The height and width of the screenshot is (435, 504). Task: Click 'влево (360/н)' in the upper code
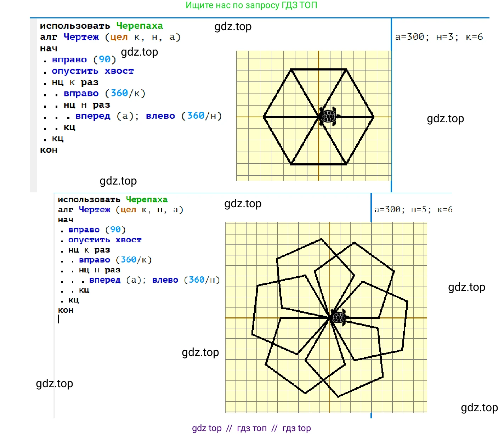183,116
